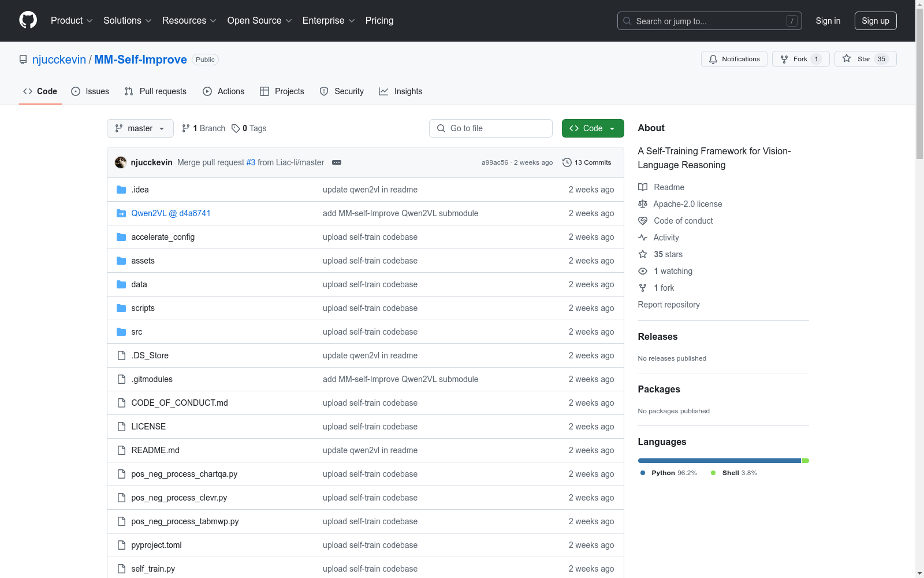Click the Python 96.2% language link
Screen dimensions: 924x578
[x=668, y=473]
